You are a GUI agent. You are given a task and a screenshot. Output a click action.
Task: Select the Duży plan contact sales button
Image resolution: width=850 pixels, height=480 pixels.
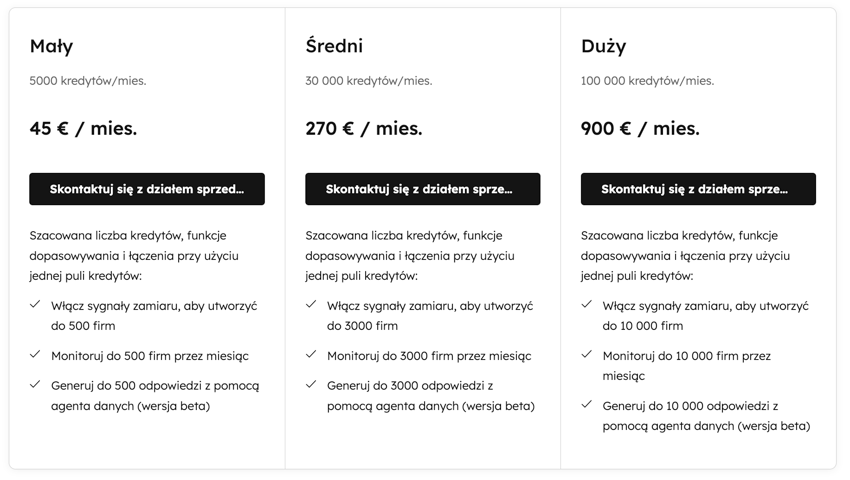698,189
